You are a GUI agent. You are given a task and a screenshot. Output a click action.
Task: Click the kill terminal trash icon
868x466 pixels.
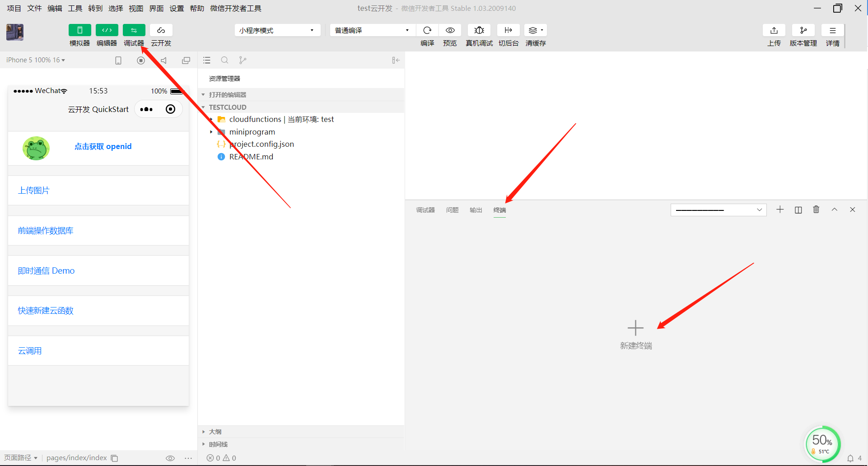point(816,210)
